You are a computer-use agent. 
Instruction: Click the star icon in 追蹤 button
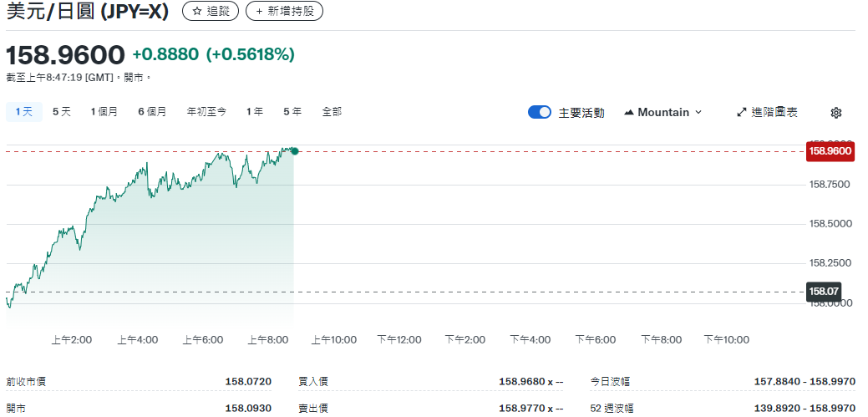[197, 12]
